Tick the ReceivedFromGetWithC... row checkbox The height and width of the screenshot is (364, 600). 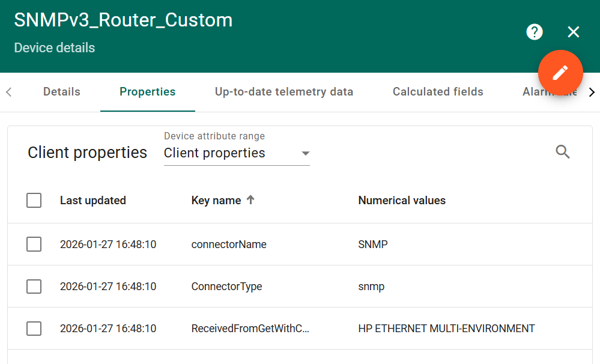pos(34,329)
